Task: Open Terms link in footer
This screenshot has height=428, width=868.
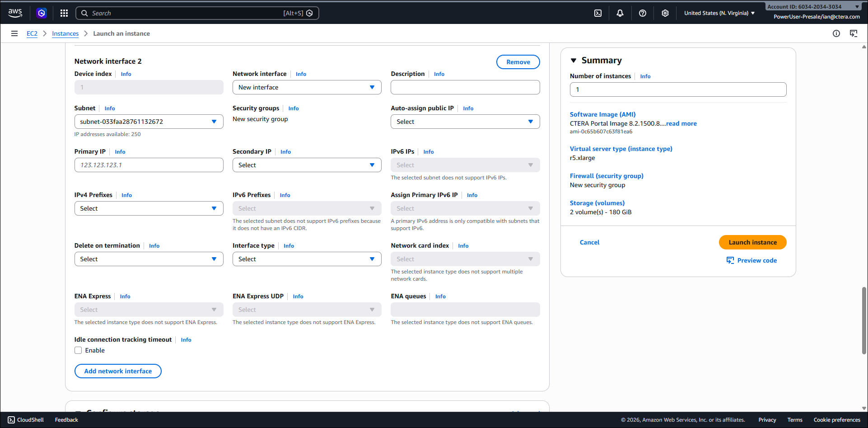Action: click(x=795, y=420)
